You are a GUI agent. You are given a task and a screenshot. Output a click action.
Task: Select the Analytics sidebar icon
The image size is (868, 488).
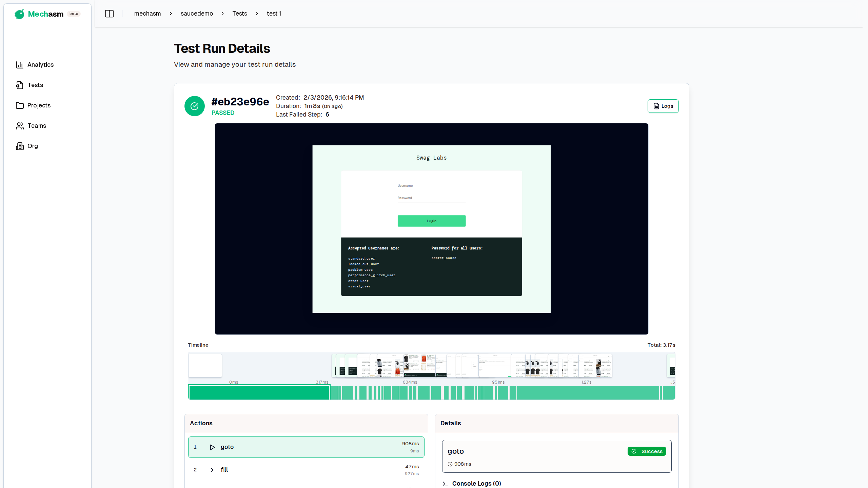tap(20, 64)
